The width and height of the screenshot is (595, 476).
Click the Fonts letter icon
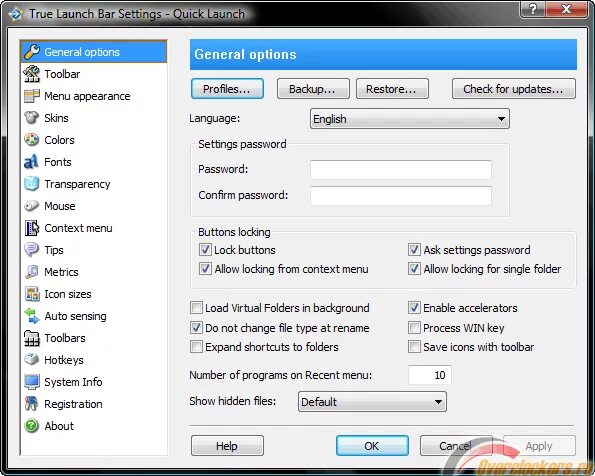(x=31, y=162)
